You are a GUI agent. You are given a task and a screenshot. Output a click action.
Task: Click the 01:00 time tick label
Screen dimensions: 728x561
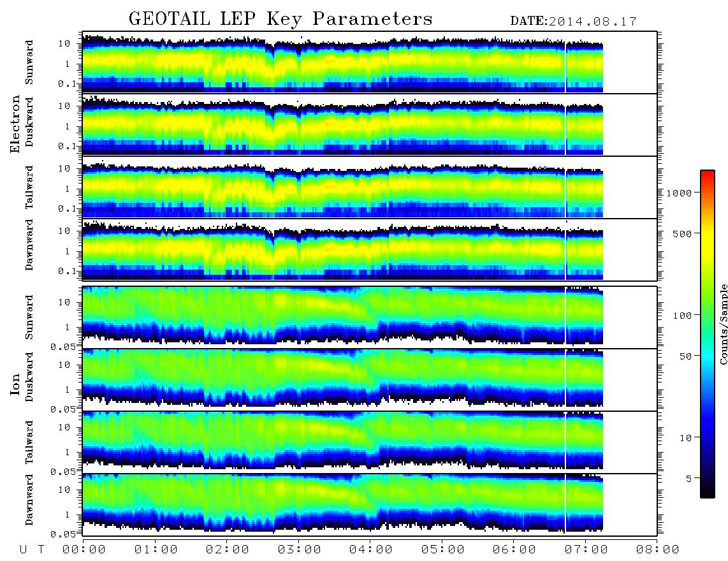pyautogui.click(x=156, y=550)
